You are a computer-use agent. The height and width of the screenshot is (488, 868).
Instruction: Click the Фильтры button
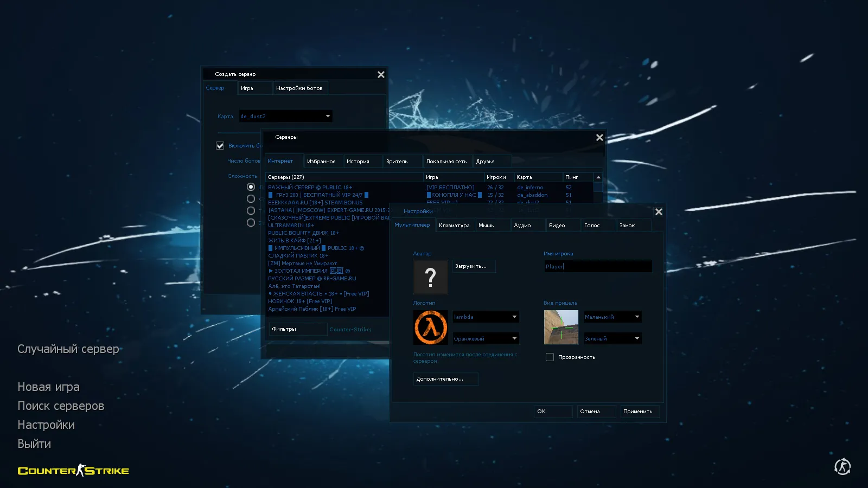[x=297, y=329]
